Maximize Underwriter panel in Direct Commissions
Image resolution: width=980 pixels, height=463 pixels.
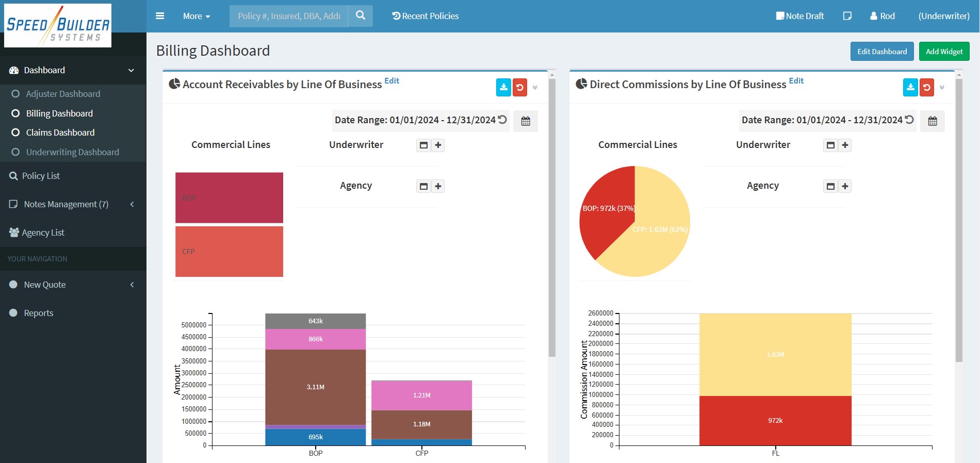[830, 145]
